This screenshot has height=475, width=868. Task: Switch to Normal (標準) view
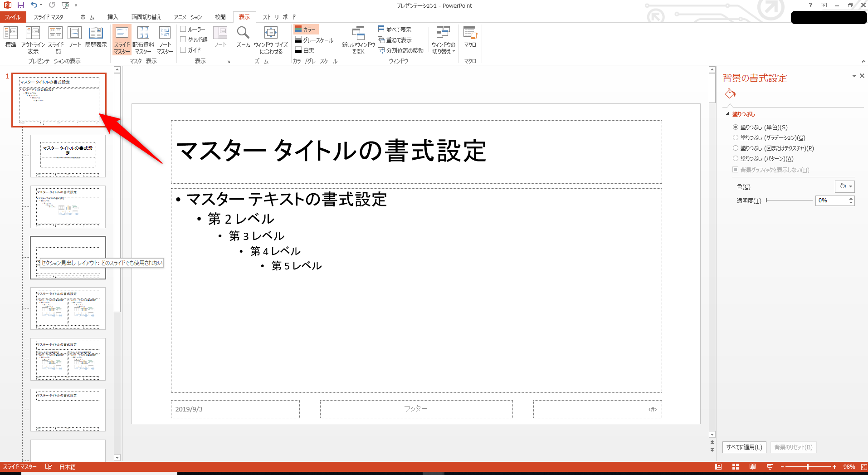(10, 37)
